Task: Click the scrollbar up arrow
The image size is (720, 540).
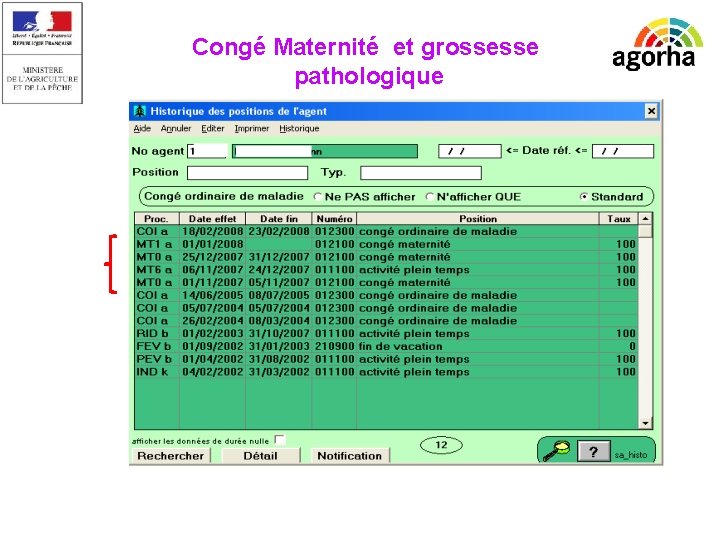Action: pyautogui.click(x=645, y=219)
